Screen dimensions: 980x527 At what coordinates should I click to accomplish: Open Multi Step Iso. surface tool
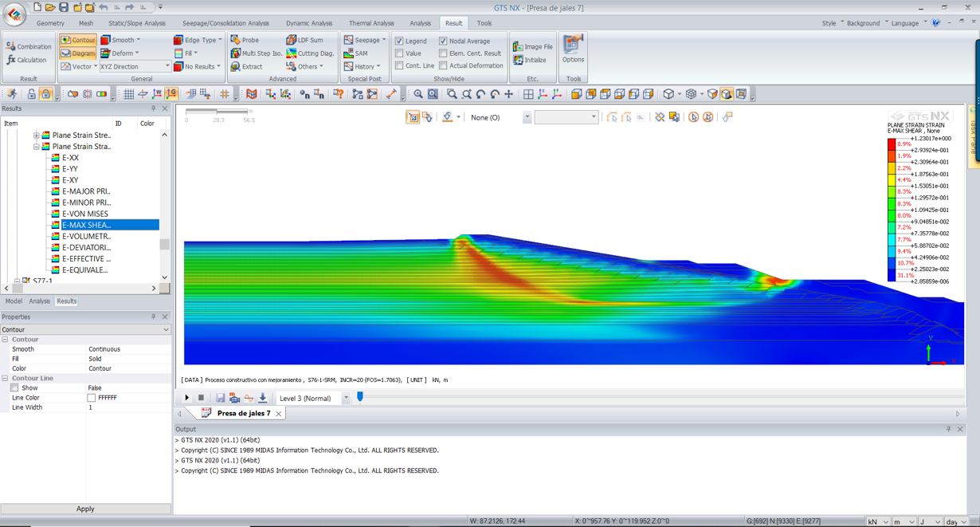tap(257, 53)
